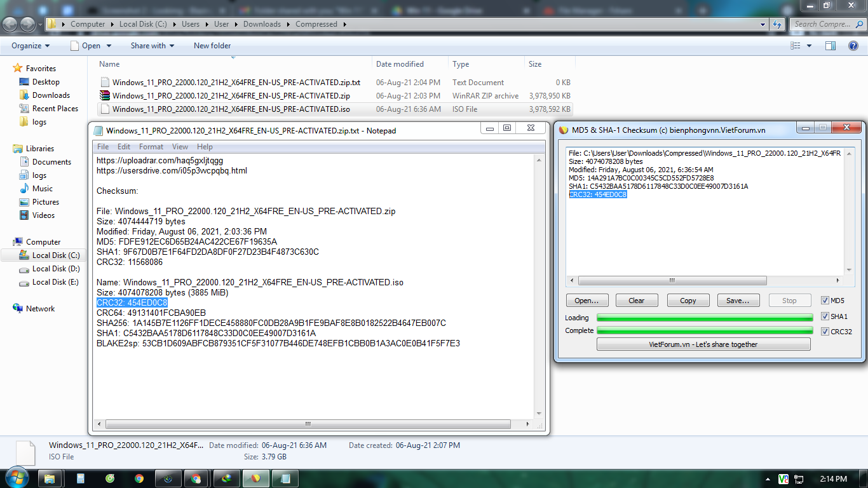Click the Copy button in checksum tool
Image resolution: width=868 pixels, height=488 pixels.
[688, 301]
